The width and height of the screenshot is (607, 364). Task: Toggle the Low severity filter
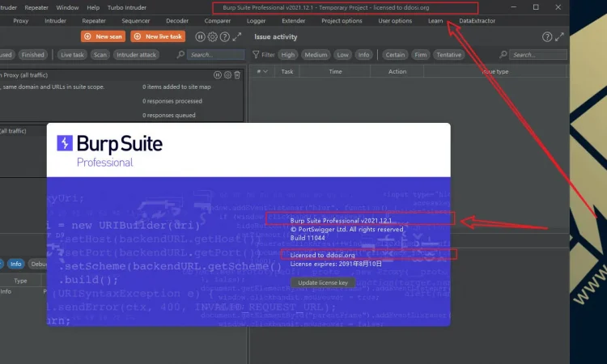(x=342, y=54)
